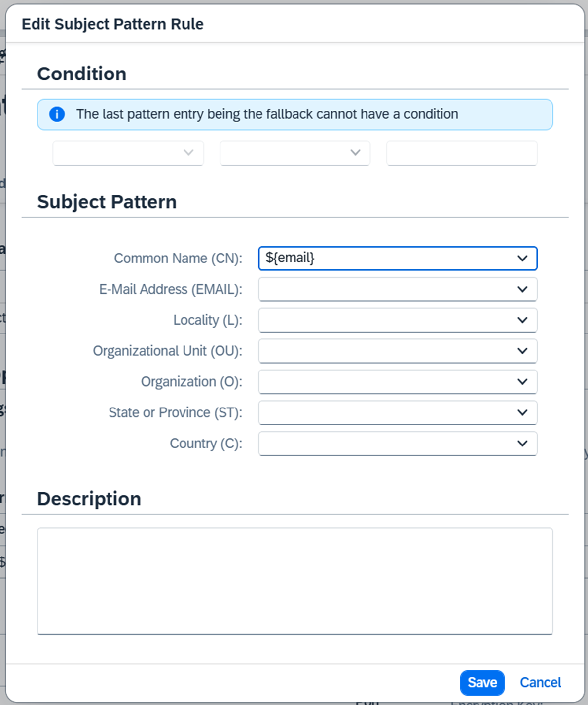The height and width of the screenshot is (705, 588).
Task: Expand the Country (C) dropdown arrow
Action: click(x=522, y=444)
